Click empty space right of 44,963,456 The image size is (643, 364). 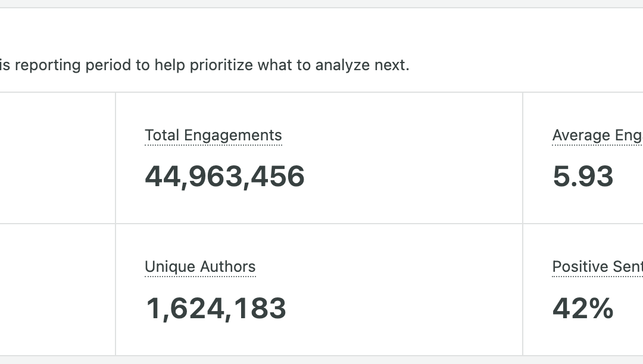pyautogui.click(x=410, y=177)
